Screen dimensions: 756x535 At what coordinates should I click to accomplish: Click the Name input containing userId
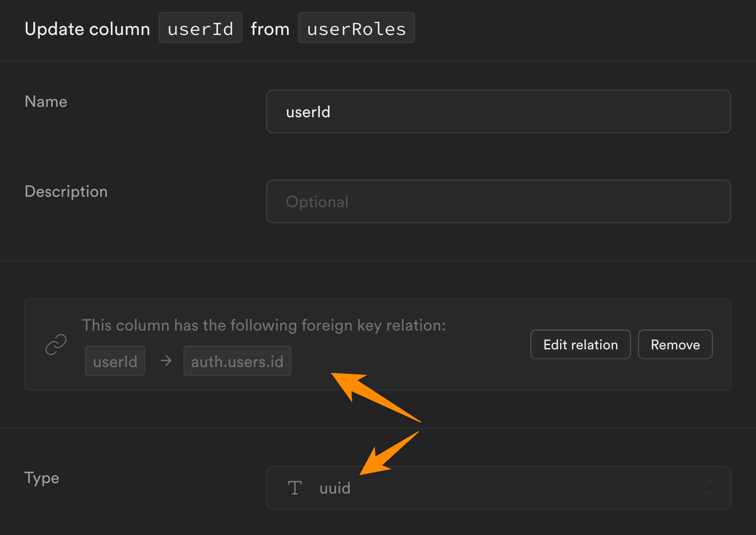point(498,111)
